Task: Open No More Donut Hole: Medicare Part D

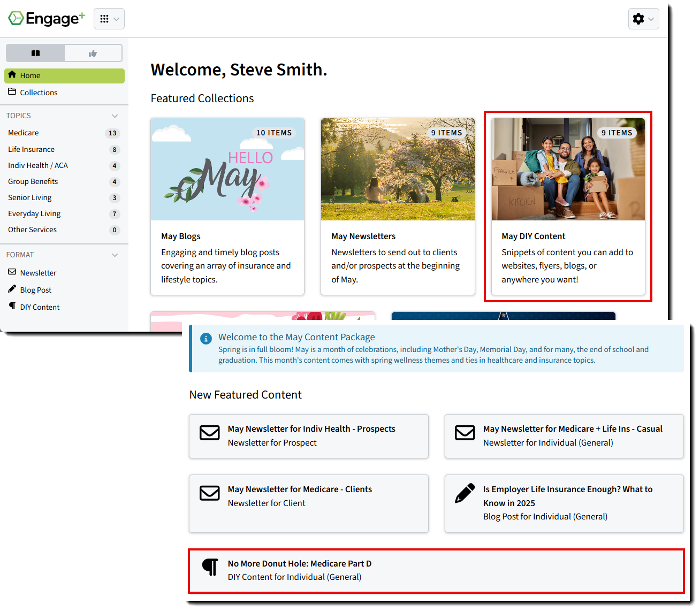Action: 437,571
